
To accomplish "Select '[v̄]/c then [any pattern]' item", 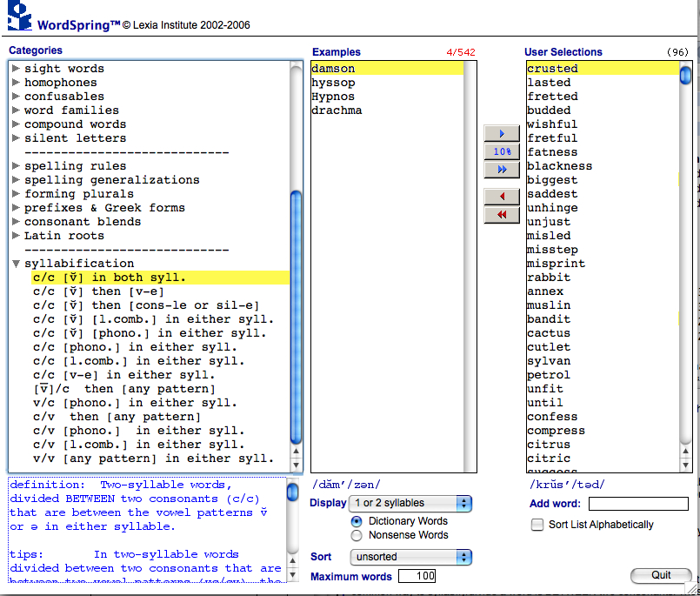I will (124, 389).
